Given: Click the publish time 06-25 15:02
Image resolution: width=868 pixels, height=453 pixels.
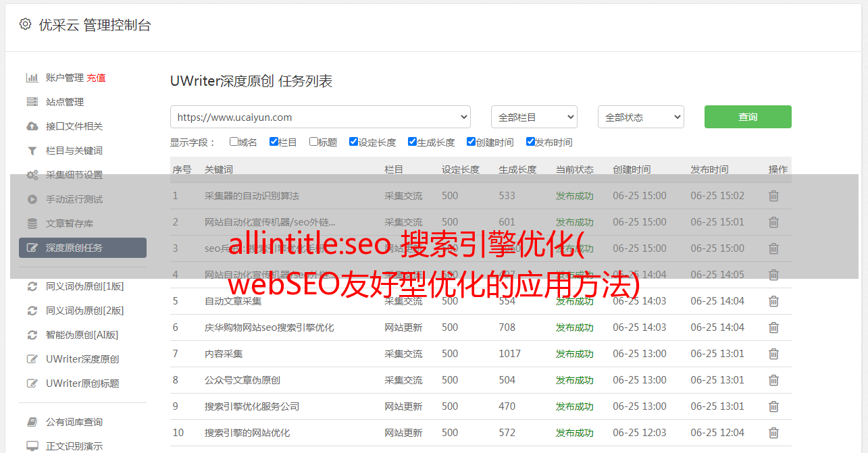Looking at the screenshot, I should click(717, 196).
